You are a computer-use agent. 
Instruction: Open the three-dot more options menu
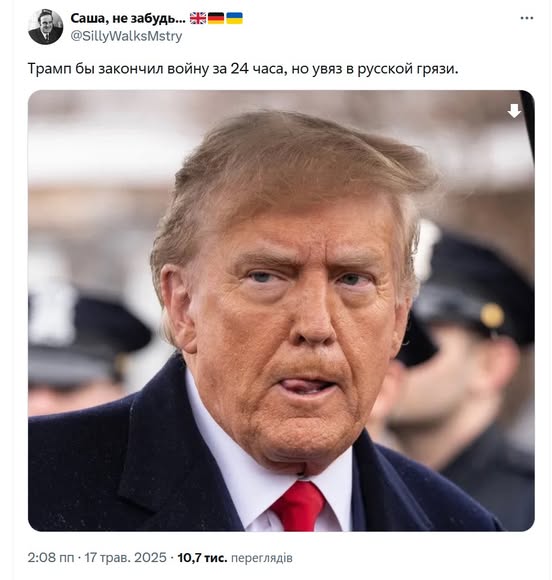coord(526,18)
